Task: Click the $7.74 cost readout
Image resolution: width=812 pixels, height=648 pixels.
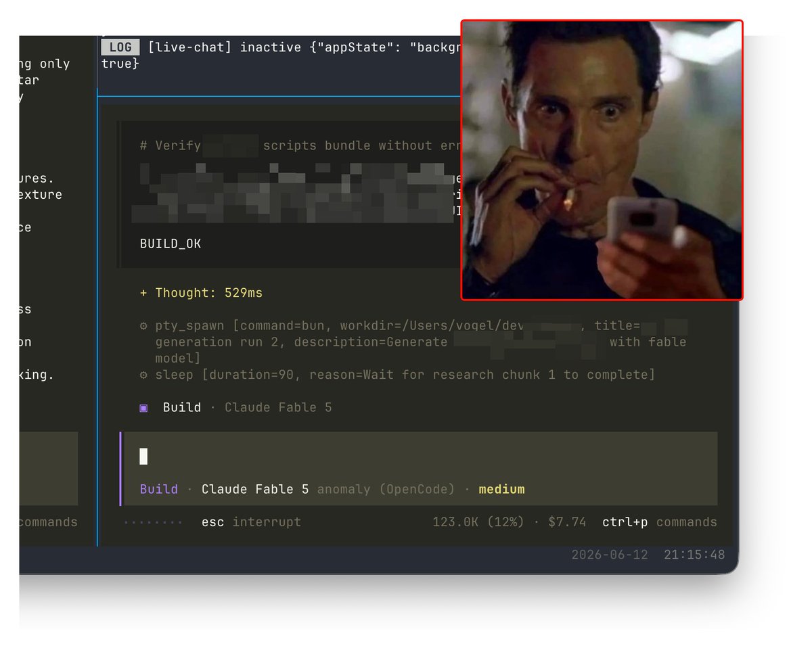Action: (x=567, y=522)
